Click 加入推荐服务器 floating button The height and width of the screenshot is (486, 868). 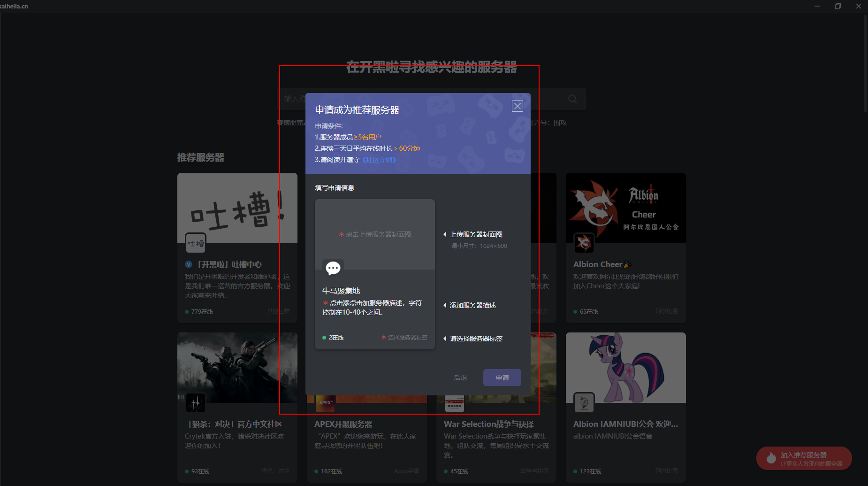[x=804, y=458]
